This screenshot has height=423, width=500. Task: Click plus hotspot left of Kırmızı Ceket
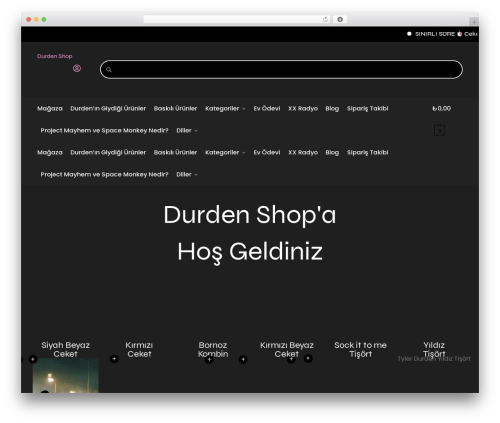[x=114, y=359]
